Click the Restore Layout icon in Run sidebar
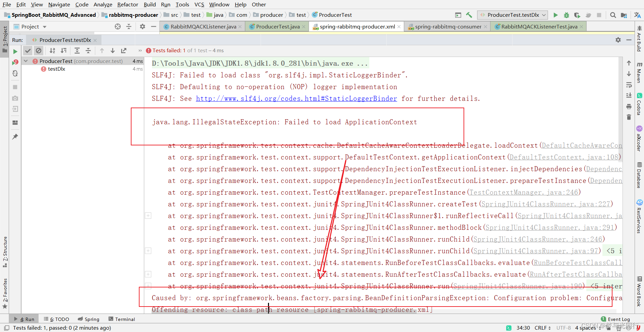Viewport: 644px width, 332px height. pos(15,123)
